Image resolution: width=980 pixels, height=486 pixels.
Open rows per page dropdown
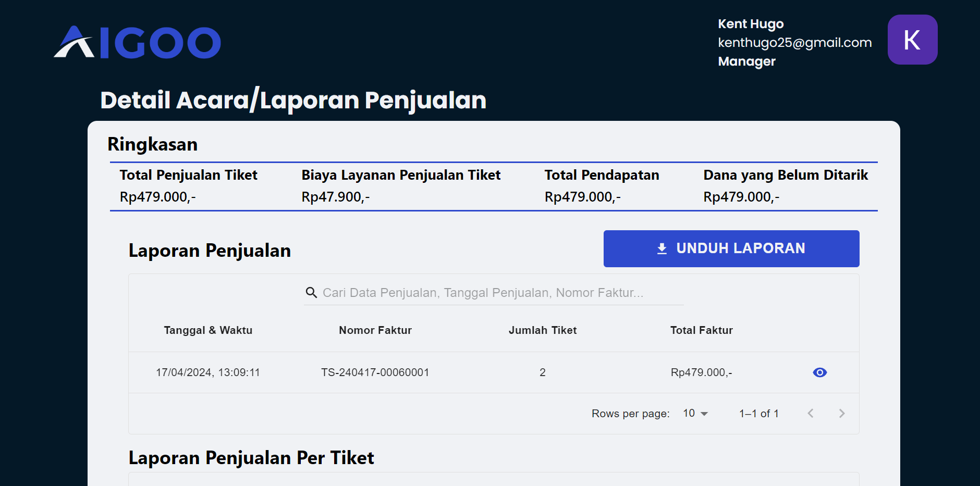click(x=695, y=414)
